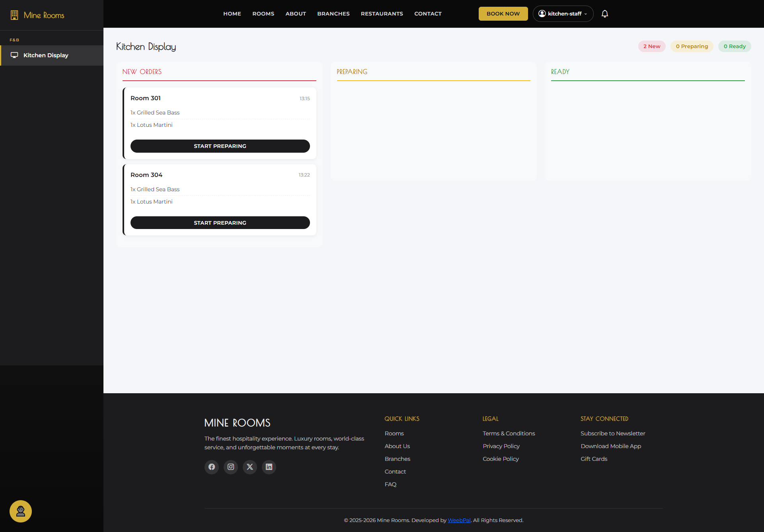Screen dimensions: 764x532
Task: Open the Rooms quick link in the footer
Action: point(394,433)
